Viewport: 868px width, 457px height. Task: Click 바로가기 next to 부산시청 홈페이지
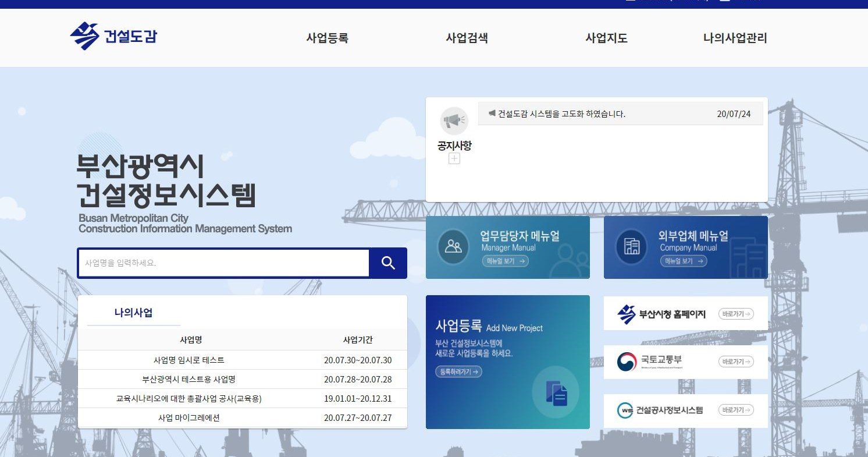[x=736, y=314]
